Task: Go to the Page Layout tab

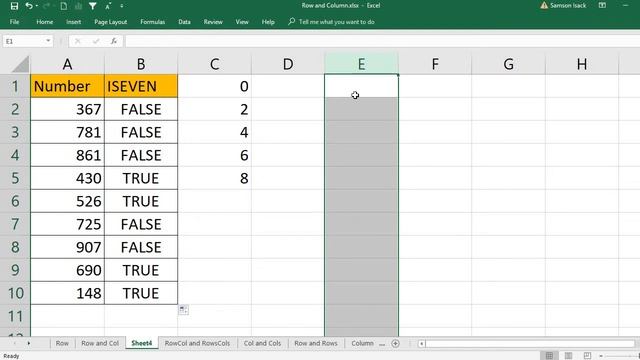Action: (111, 22)
